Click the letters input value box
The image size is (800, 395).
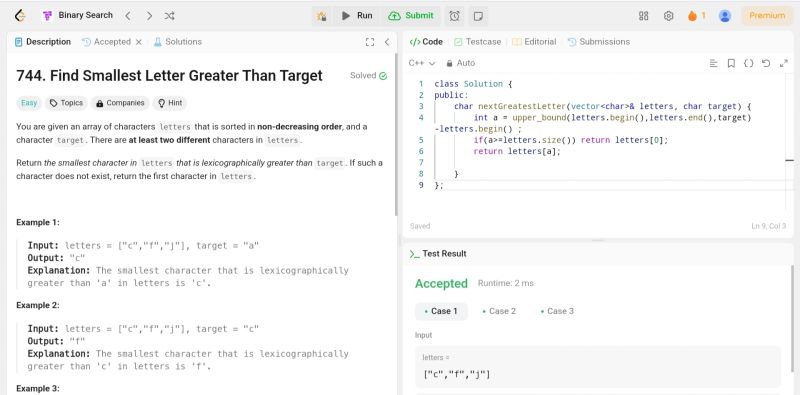[x=598, y=367]
